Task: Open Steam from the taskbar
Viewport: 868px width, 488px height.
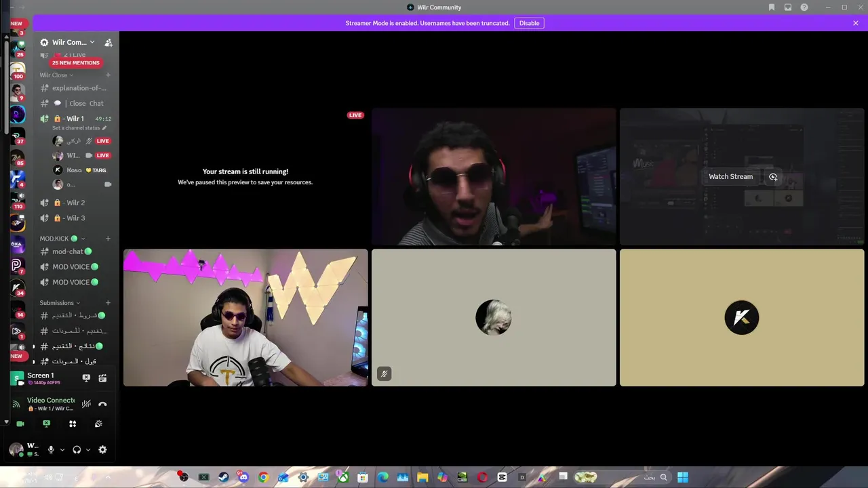Action: (223, 477)
